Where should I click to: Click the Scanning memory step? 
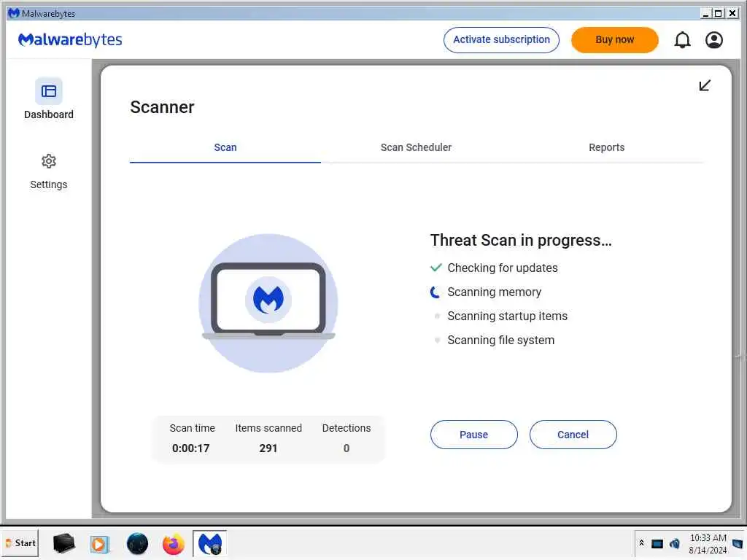coord(494,292)
